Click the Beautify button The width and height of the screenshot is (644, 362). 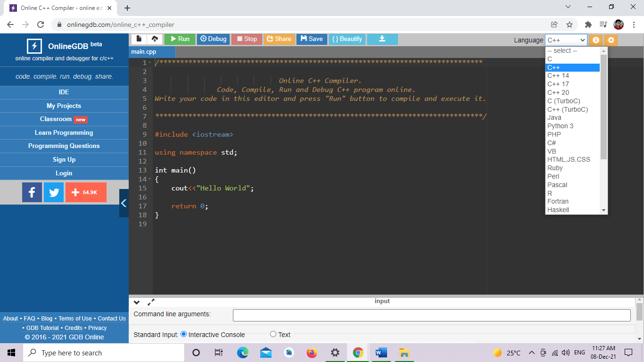[x=347, y=39]
